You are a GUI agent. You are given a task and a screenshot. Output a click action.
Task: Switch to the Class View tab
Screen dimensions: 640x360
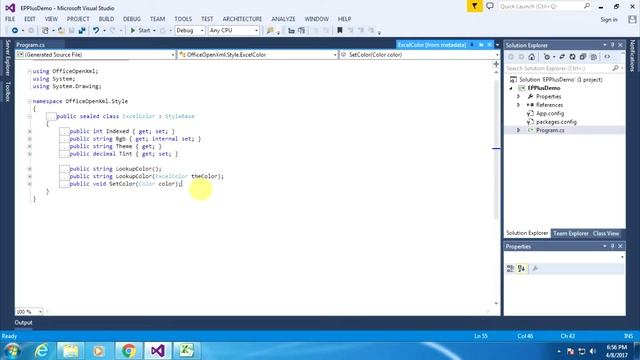click(x=606, y=233)
